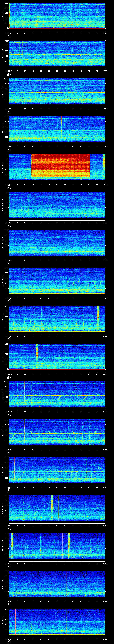Click the red vertical line at 10 seconds in the 20:11:00 panel
Screen dimensions: 114x644
pyautogui.click(x=25, y=394)
